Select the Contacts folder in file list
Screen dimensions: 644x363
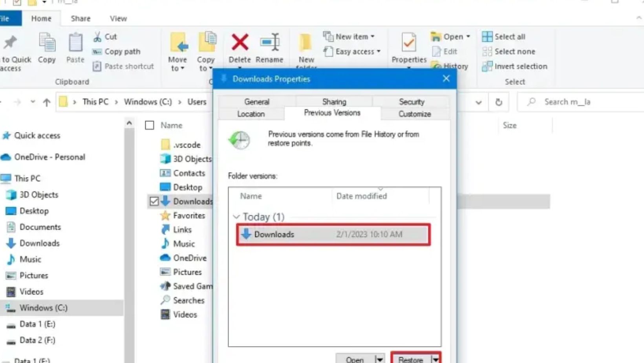click(x=183, y=173)
